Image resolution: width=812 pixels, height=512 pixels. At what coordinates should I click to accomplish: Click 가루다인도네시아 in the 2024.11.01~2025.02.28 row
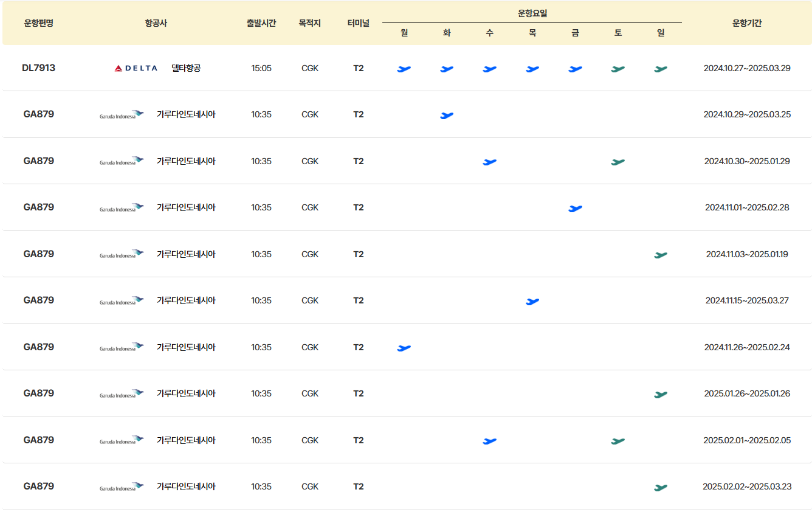(186, 207)
